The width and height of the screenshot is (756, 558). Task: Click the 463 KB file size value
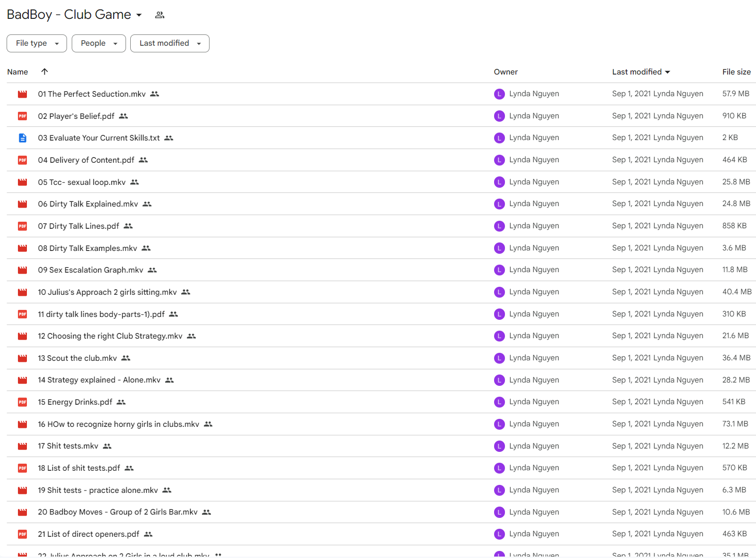click(734, 534)
